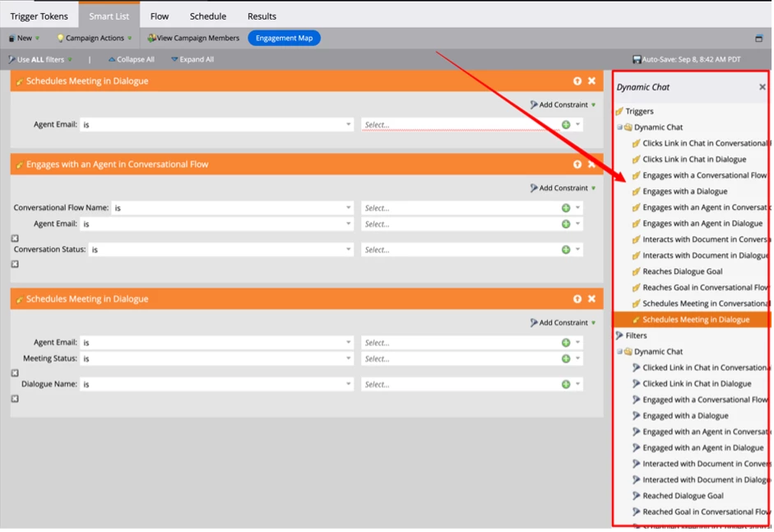The height and width of the screenshot is (532, 774).
Task: Open Add Constraint in first trigger
Action: [563, 104]
